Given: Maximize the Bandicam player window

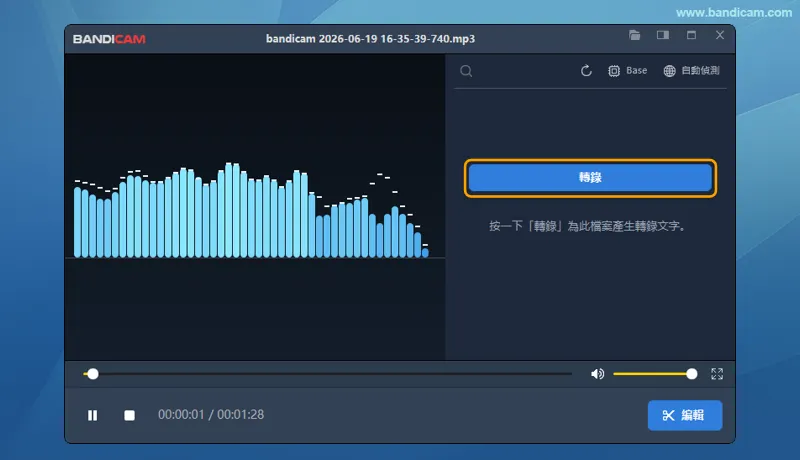Looking at the screenshot, I should [x=691, y=35].
